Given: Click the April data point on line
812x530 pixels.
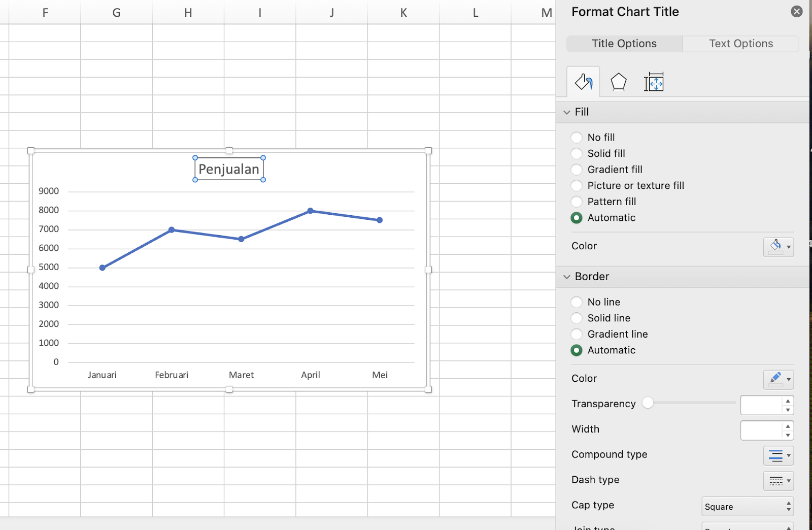Looking at the screenshot, I should [310, 211].
